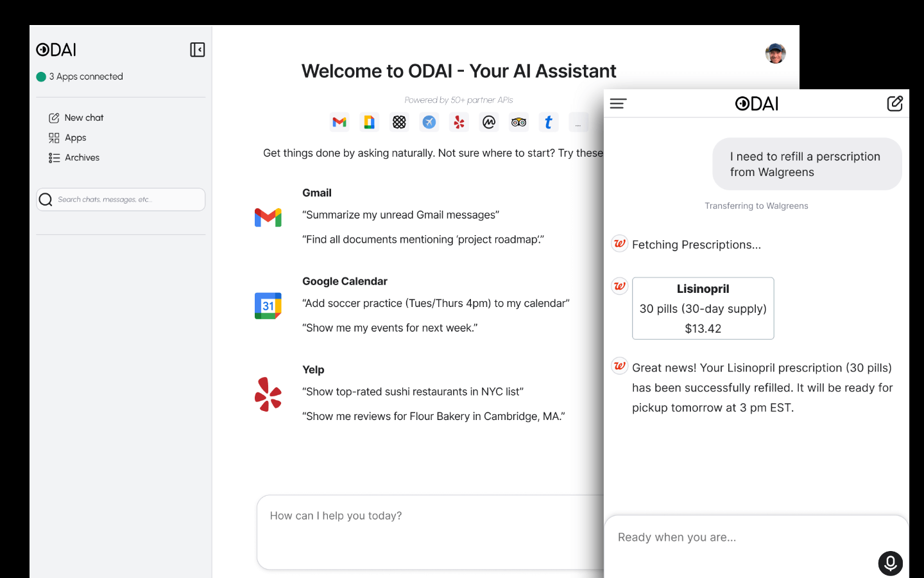
Task: Click the Walgreens icon beside Great news message
Action: pos(619,366)
